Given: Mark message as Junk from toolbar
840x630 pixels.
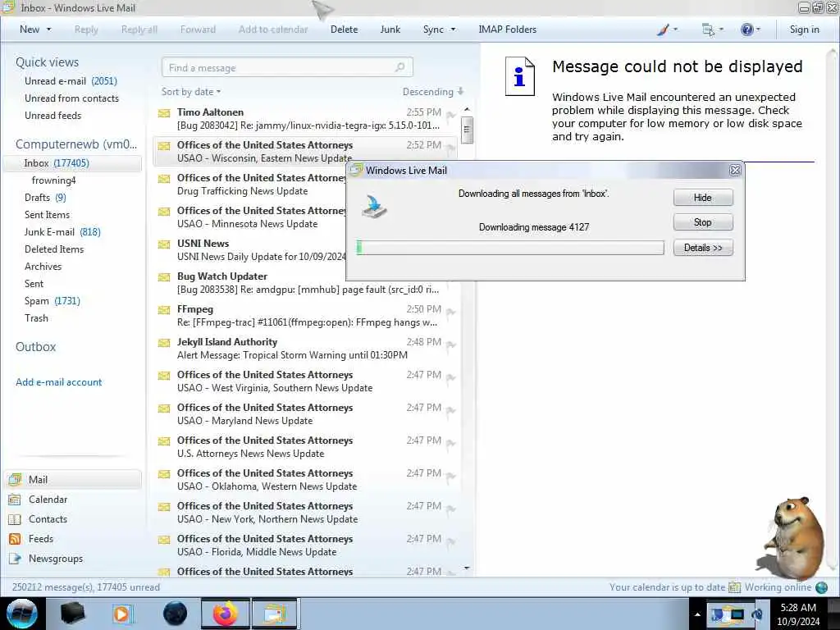Looking at the screenshot, I should click(390, 30).
